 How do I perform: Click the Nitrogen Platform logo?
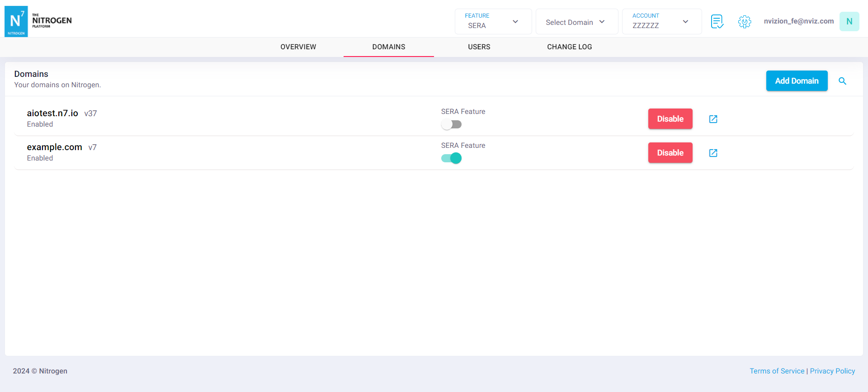(x=38, y=21)
